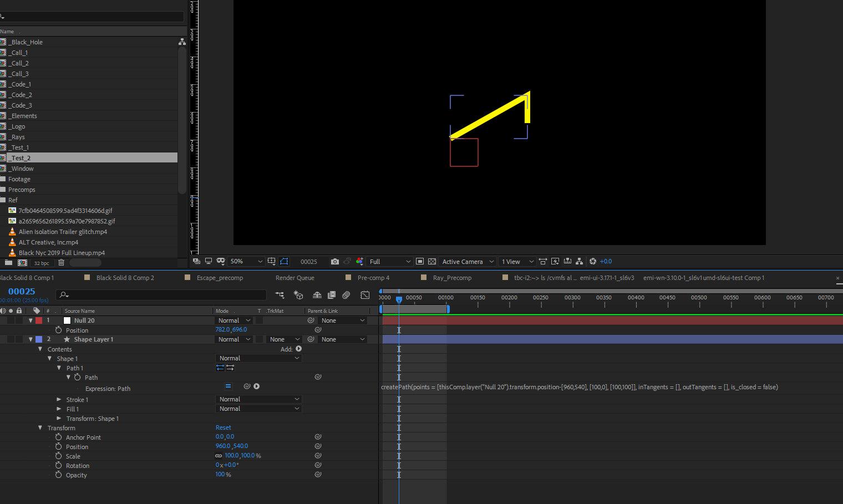Toggle stopwatch for Rotation
The height and width of the screenshot is (504, 843).
pos(58,465)
